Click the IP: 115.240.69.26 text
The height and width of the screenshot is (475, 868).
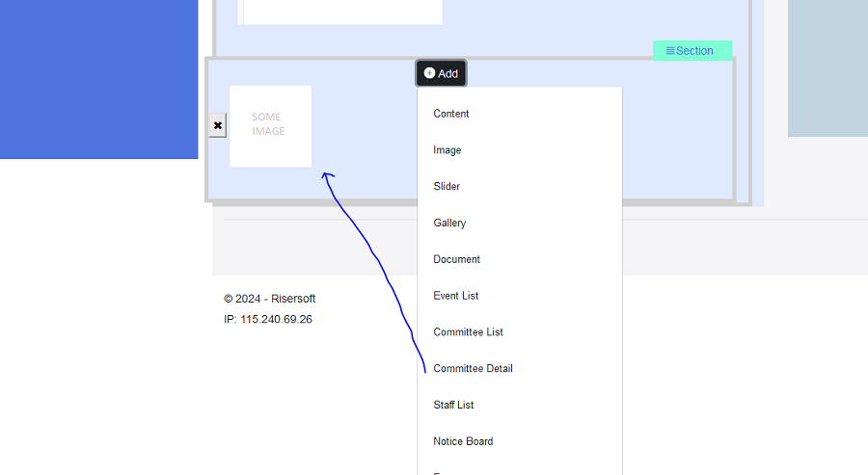coord(268,319)
